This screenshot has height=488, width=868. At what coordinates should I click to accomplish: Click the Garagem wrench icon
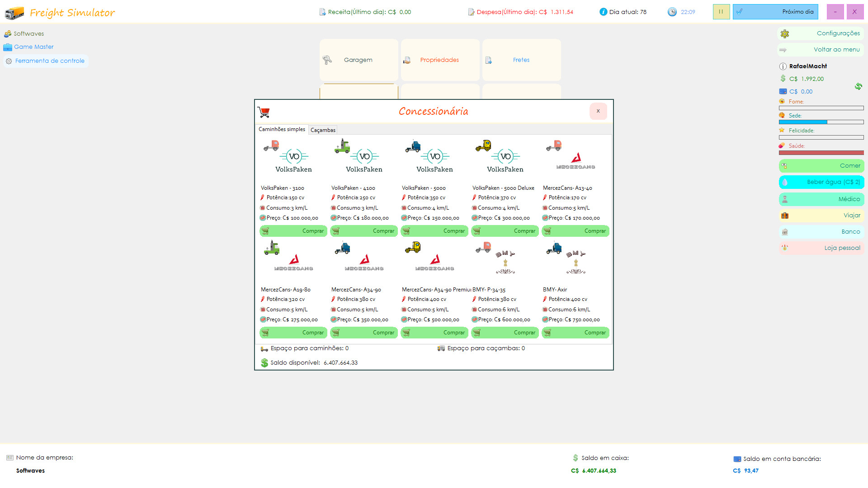tap(327, 60)
